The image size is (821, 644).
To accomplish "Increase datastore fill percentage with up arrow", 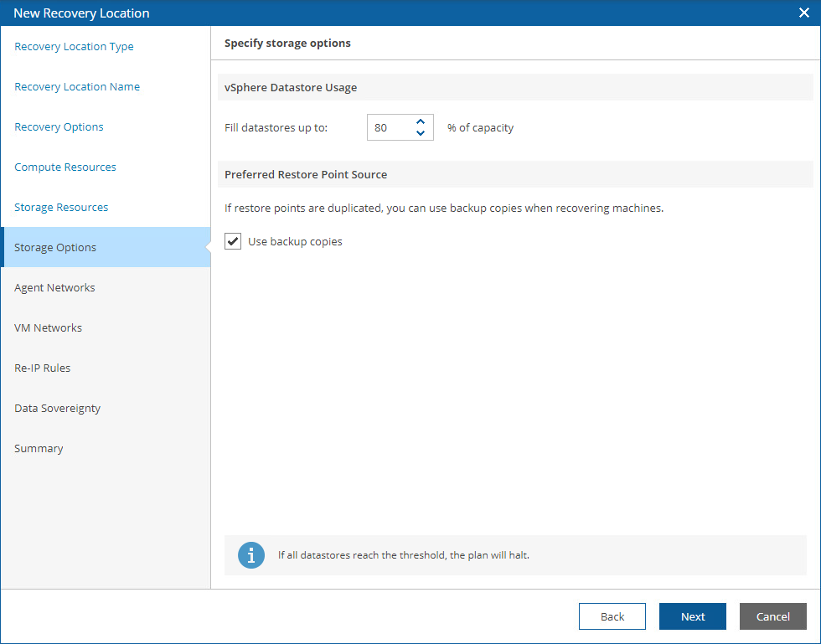I will point(421,121).
